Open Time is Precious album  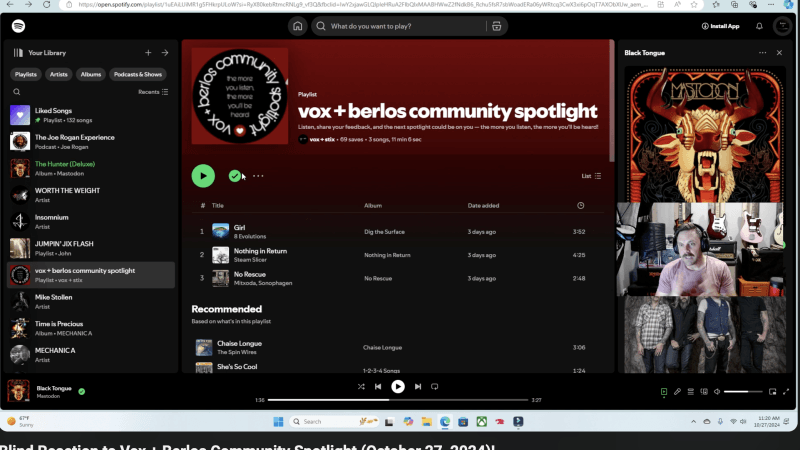click(x=91, y=328)
